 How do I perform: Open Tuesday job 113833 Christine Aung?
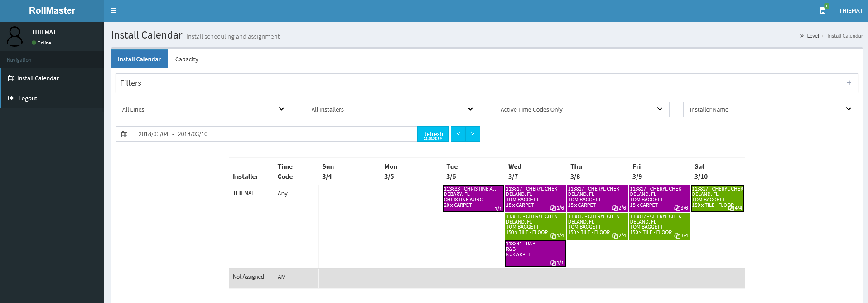tap(473, 199)
